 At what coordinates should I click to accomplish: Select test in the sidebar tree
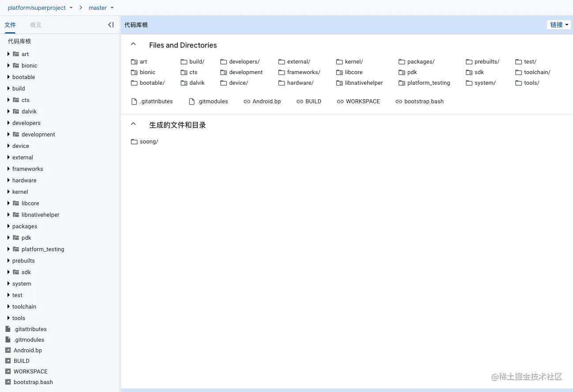pyautogui.click(x=17, y=295)
